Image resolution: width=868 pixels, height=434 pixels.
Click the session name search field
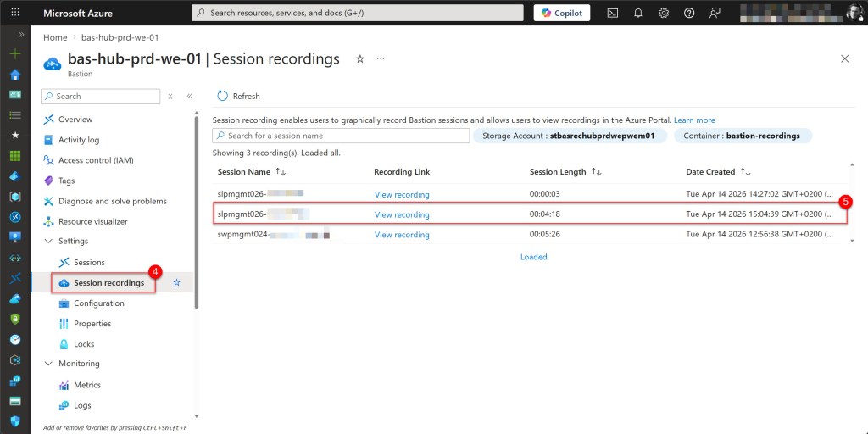341,136
